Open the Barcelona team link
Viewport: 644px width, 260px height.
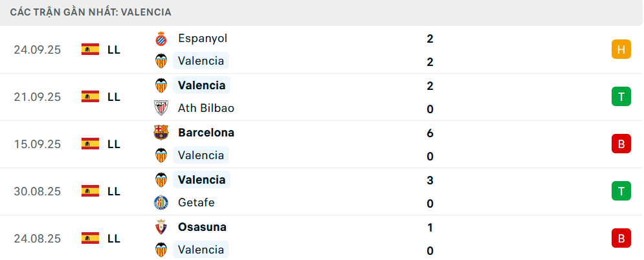[206, 133]
